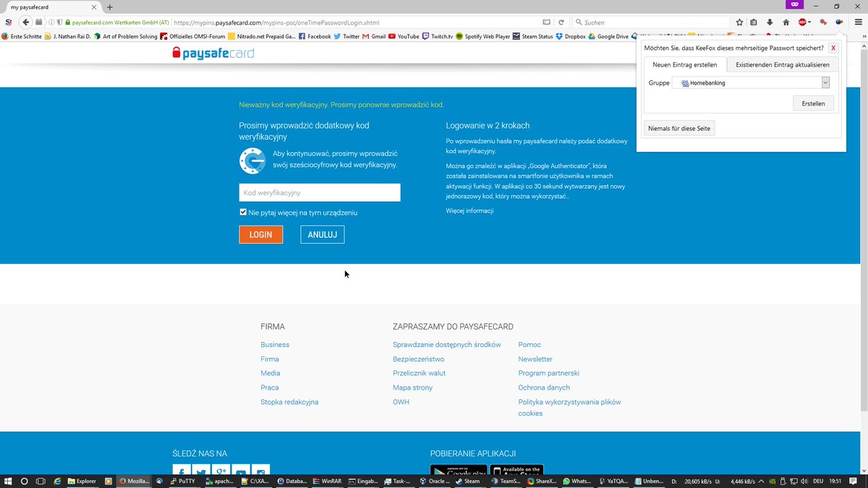This screenshot has height=488, width=868.
Task: Open the 'Program partnerski' link
Action: click(x=549, y=373)
